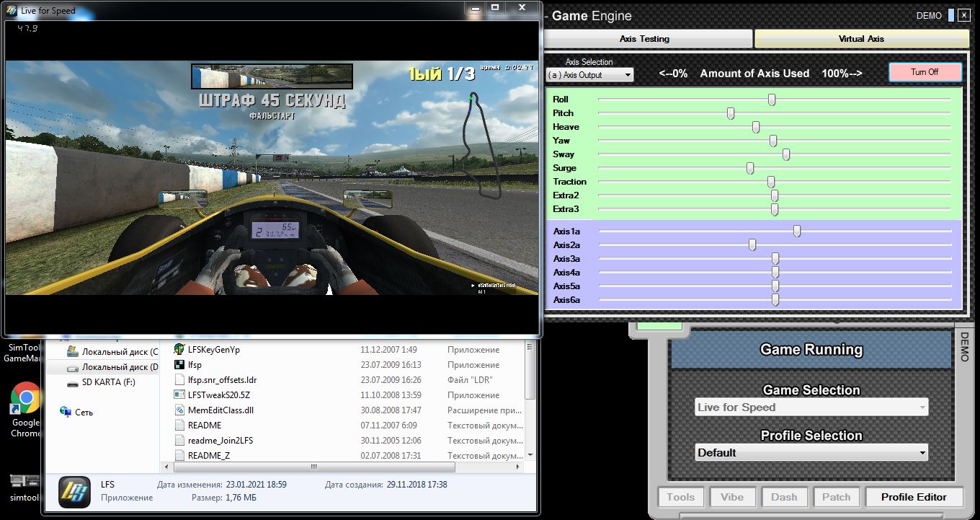Click the Surge slider handle

(749, 168)
